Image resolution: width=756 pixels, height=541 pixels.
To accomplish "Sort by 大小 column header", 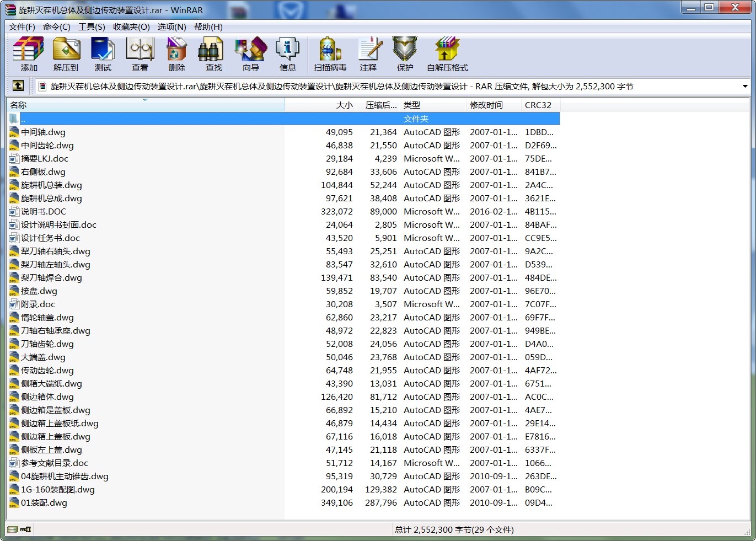I will [x=320, y=105].
